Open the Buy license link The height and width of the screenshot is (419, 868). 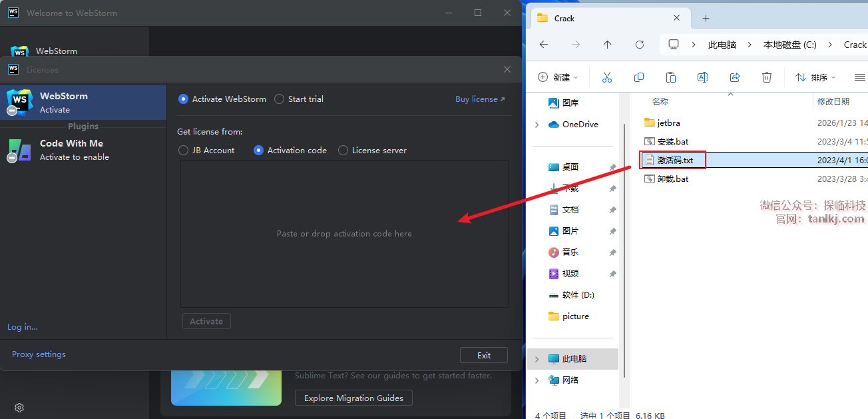(479, 99)
